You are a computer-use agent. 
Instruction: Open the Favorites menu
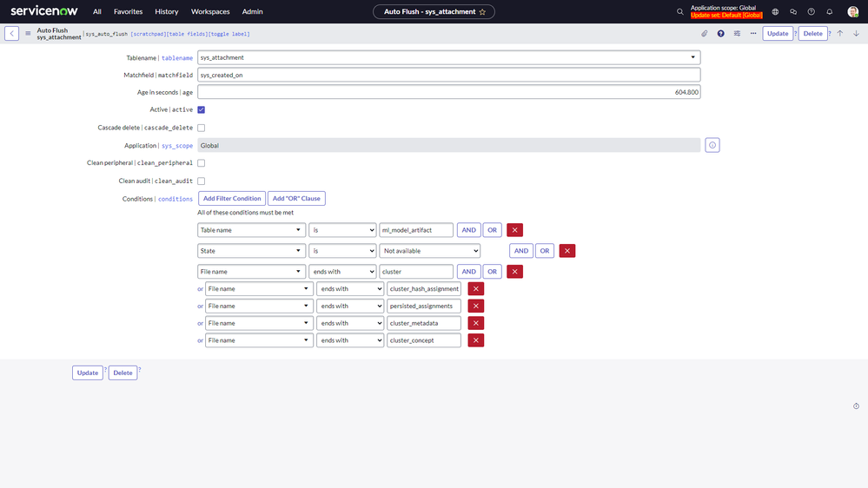tap(128, 11)
